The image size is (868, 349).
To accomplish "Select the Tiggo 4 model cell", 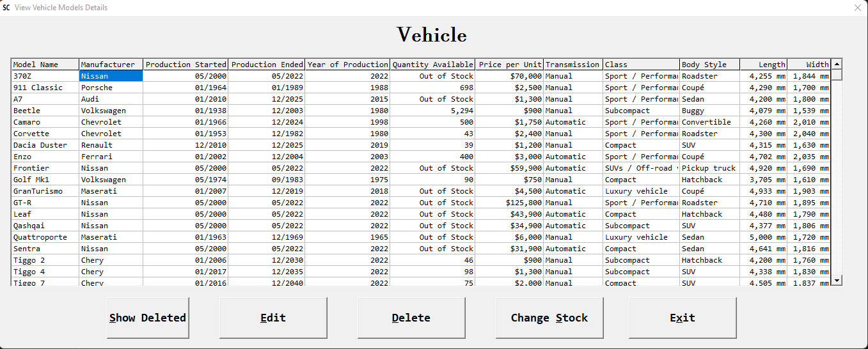I will 45,272.
